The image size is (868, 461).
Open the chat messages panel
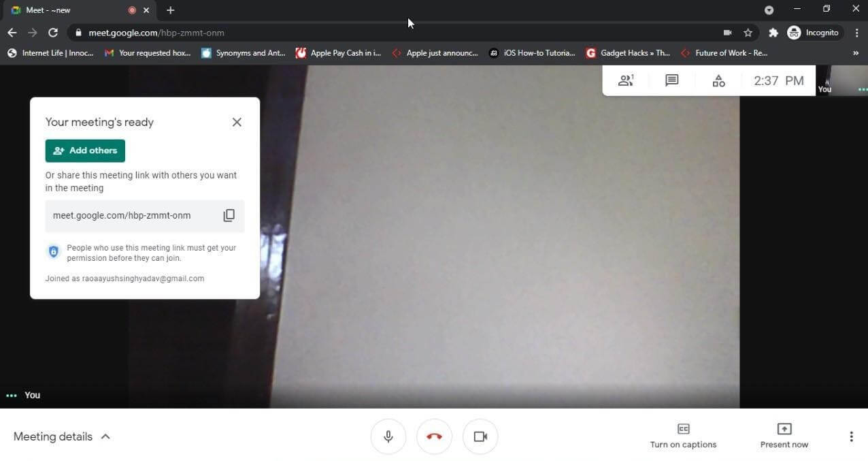click(x=671, y=80)
